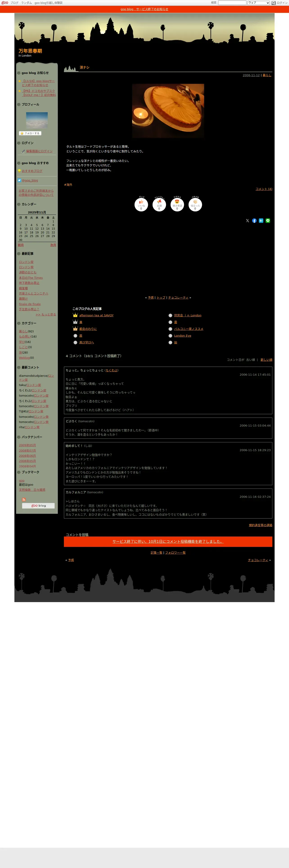Open the pear tart photo
289x868 pixels.
click(x=168, y=111)
